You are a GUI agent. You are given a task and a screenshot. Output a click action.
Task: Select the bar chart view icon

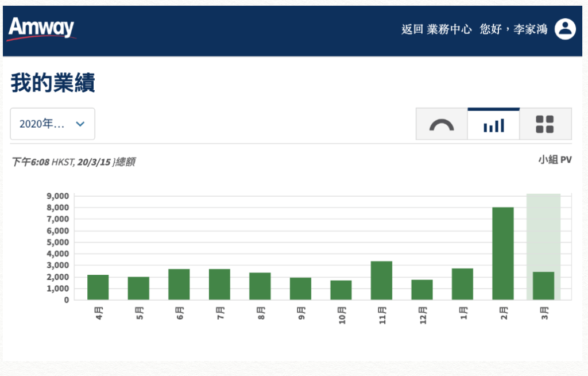(493, 124)
